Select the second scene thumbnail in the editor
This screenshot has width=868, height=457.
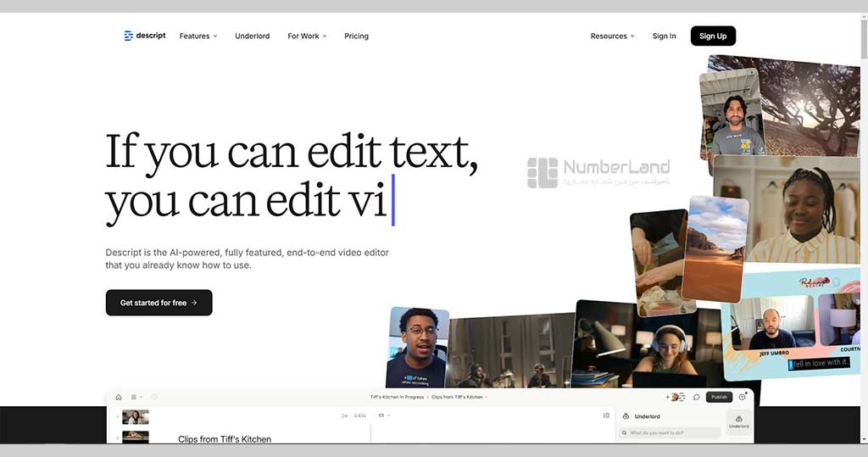tap(136, 437)
